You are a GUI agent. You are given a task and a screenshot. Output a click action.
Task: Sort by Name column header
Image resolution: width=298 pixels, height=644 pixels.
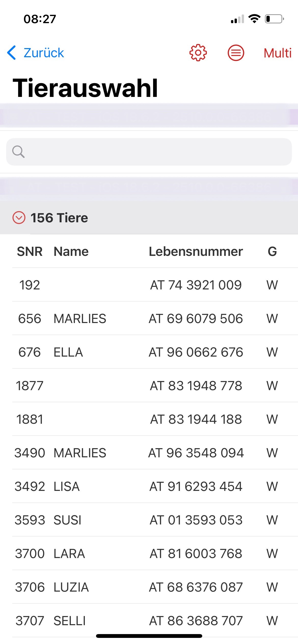point(71,251)
